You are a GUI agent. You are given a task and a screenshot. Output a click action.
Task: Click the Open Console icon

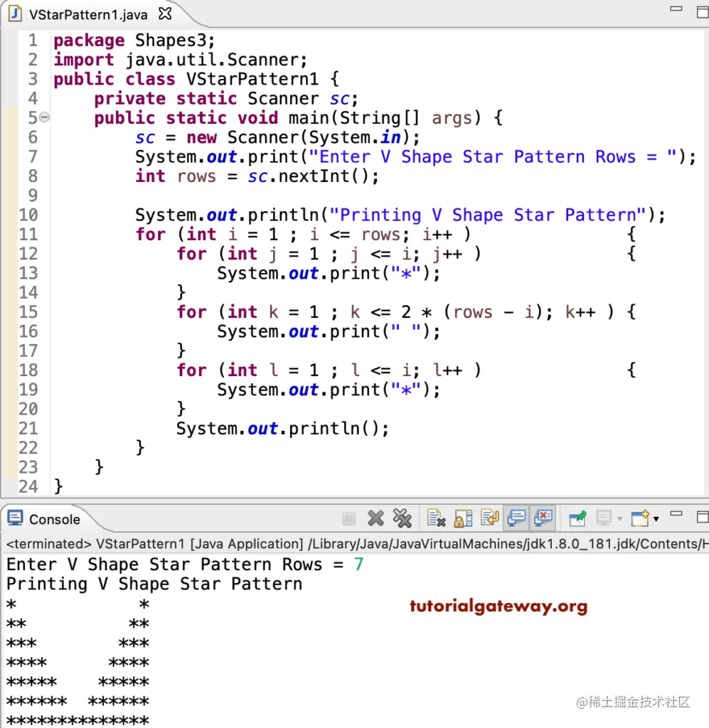[x=640, y=518]
